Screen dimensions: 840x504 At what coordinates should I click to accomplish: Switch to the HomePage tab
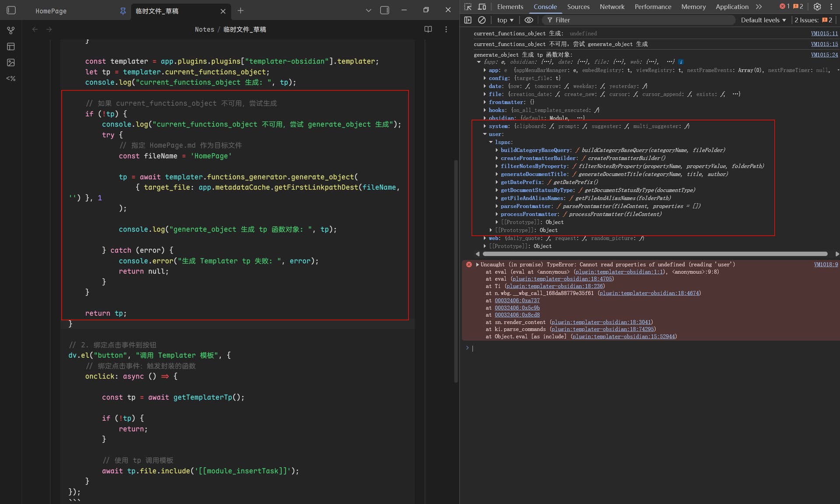pyautogui.click(x=51, y=11)
